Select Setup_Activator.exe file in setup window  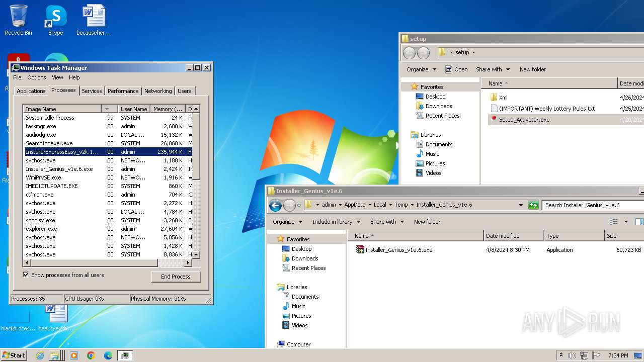tap(524, 120)
